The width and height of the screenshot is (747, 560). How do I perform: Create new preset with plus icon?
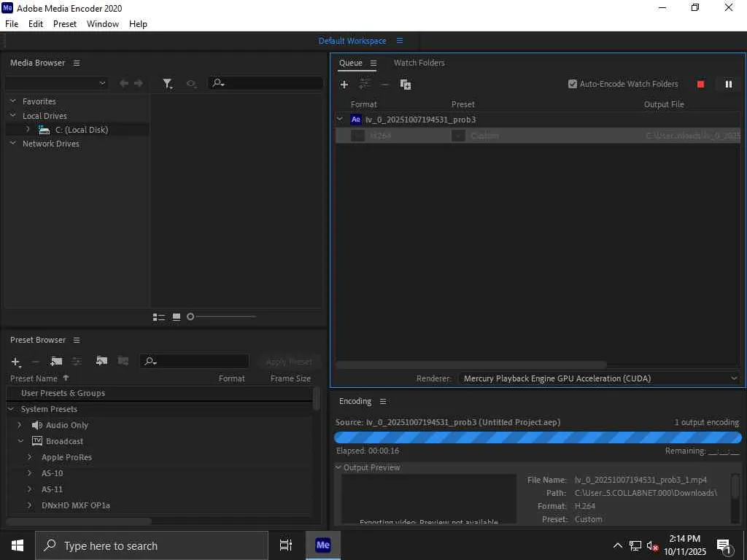(x=15, y=362)
